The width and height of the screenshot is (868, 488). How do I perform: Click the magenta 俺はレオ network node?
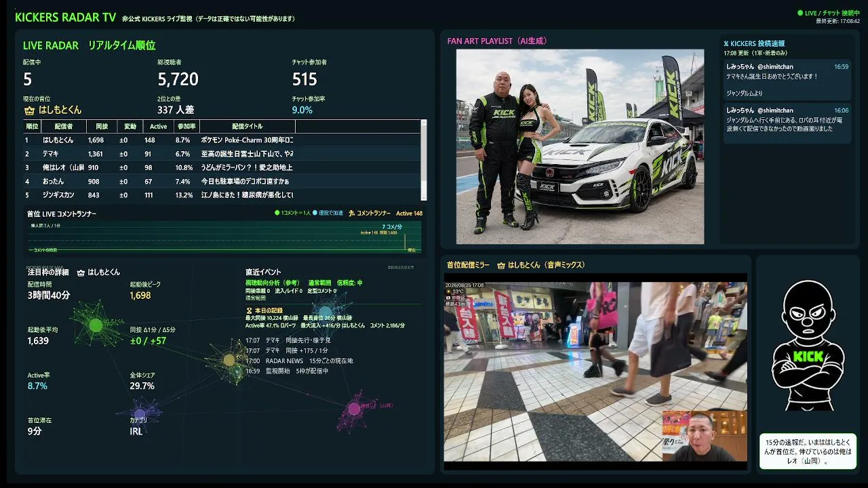tap(354, 409)
